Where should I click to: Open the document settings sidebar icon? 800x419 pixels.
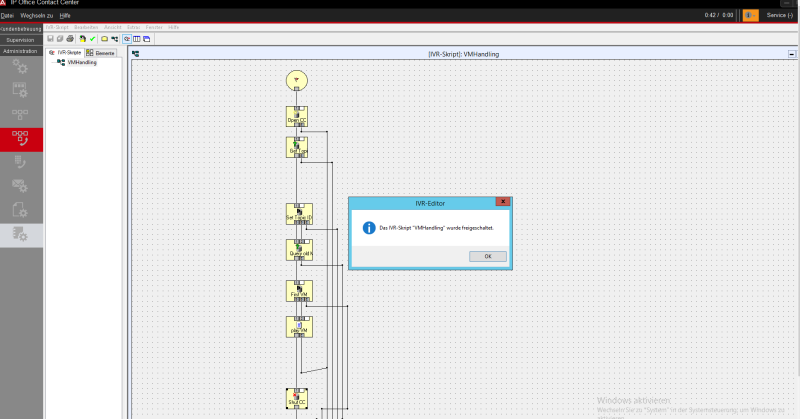tap(20, 210)
